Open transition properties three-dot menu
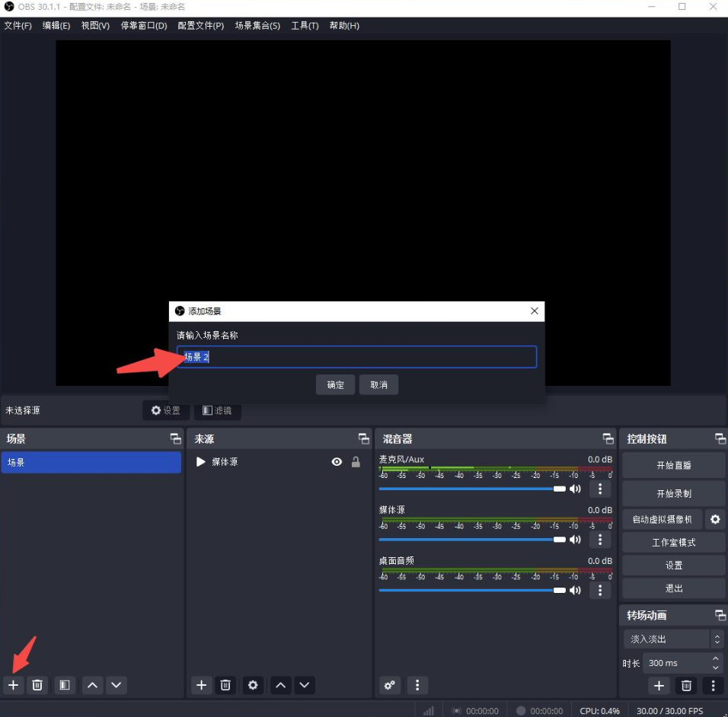728x717 pixels. [713, 686]
